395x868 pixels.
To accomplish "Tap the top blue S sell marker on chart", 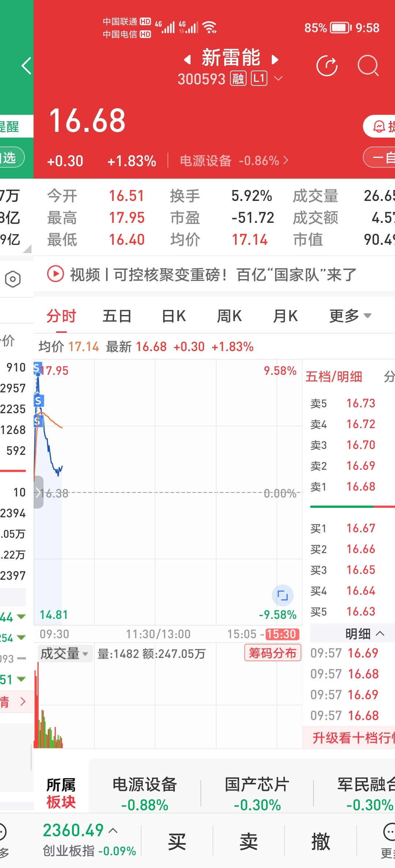I will click(x=37, y=368).
